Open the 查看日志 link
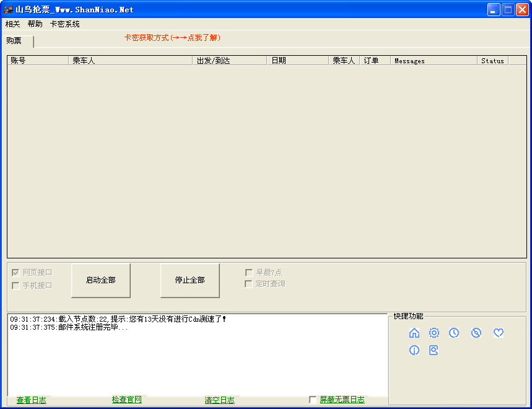 click(31, 400)
